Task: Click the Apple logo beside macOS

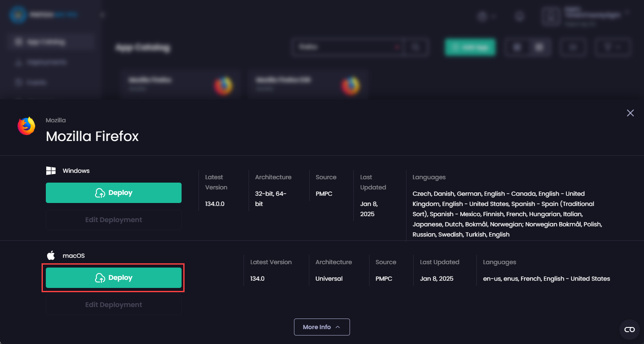Action: [x=51, y=256]
